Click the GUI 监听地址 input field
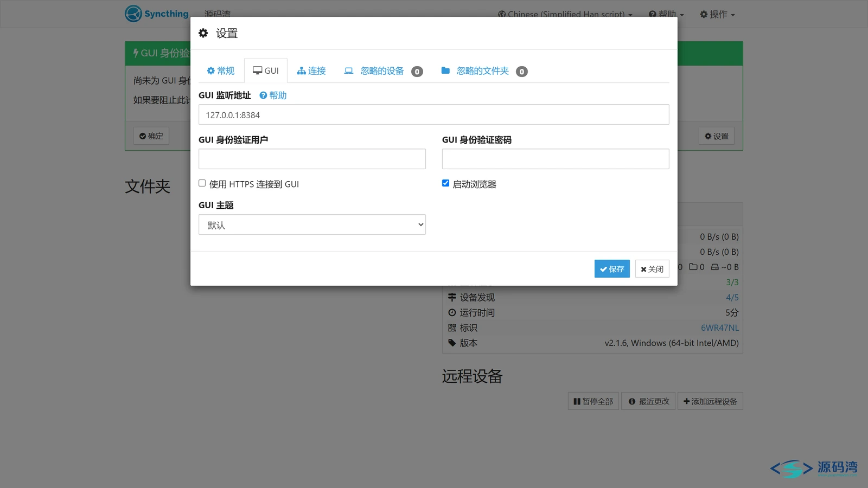The width and height of the screenshot is (868, 488). coord(434,115)
